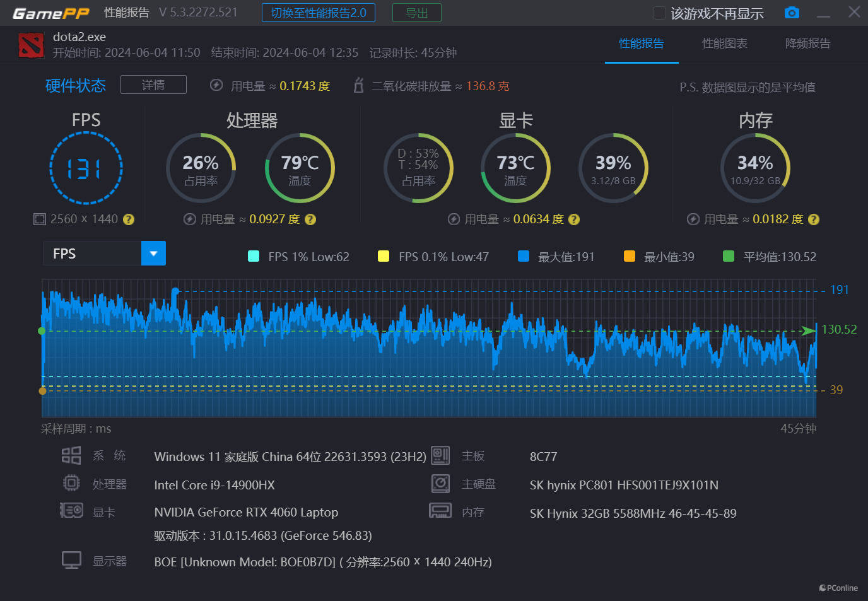Click the 系统 Windows icon
The image size is (868, 601).
point(71,455)
